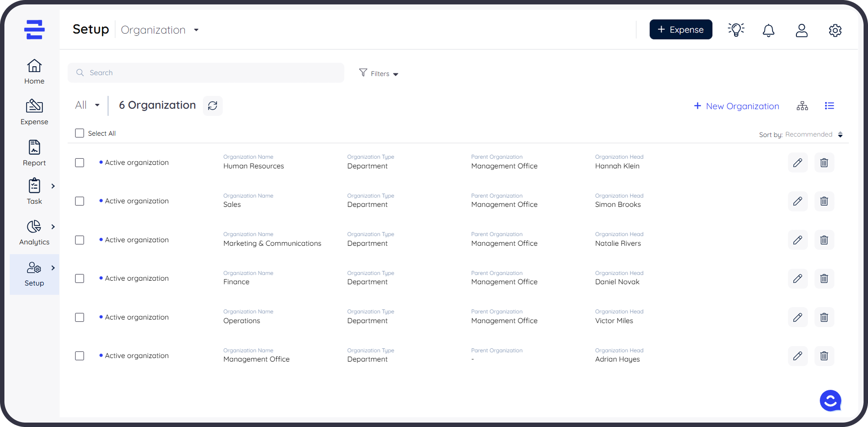Viewport: 868px width, 427px height.
Task: Open the notifications bell
Action: (769, 30)
